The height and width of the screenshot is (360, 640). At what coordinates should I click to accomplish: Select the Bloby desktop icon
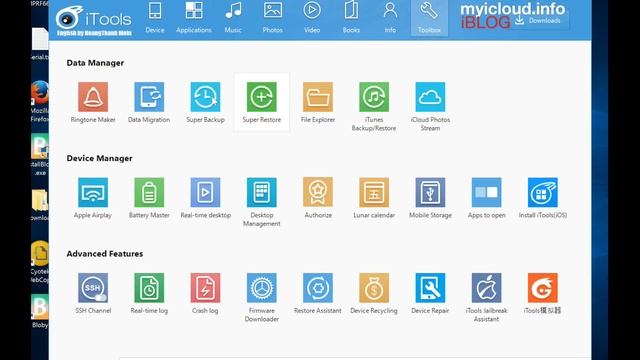click(x=40, y=311)
